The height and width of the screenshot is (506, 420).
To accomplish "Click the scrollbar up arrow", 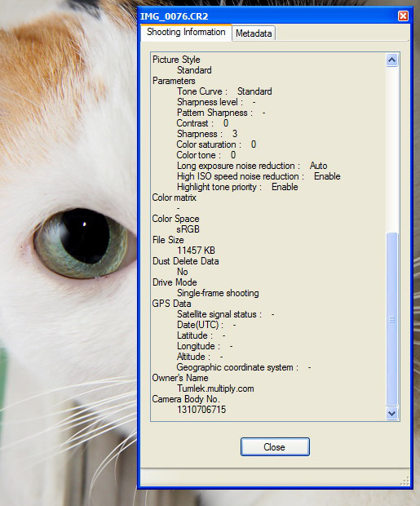I will pos(391,60).
